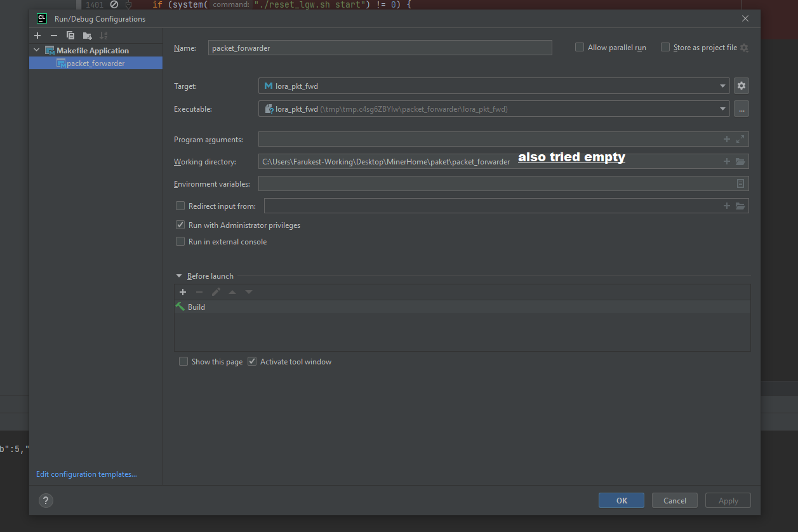Move the Before launch task up
Viewport: 798px width, 532px height.
coord(232,292)
